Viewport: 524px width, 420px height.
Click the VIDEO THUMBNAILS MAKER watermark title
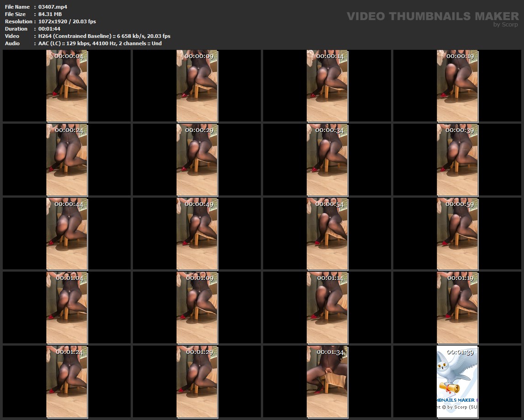[x=432, y=16]
